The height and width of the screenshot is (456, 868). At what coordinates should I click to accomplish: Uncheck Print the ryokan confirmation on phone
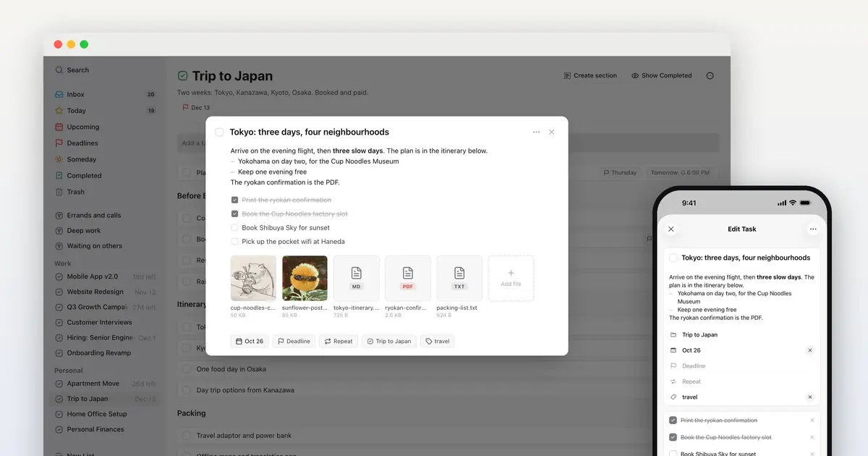click(673, 421)
